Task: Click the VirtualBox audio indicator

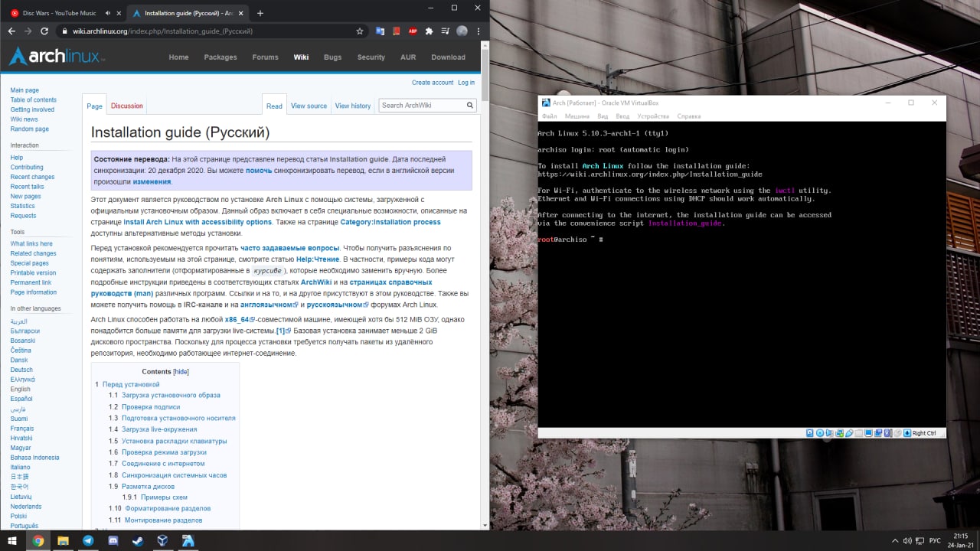Action: pos(829,433)
